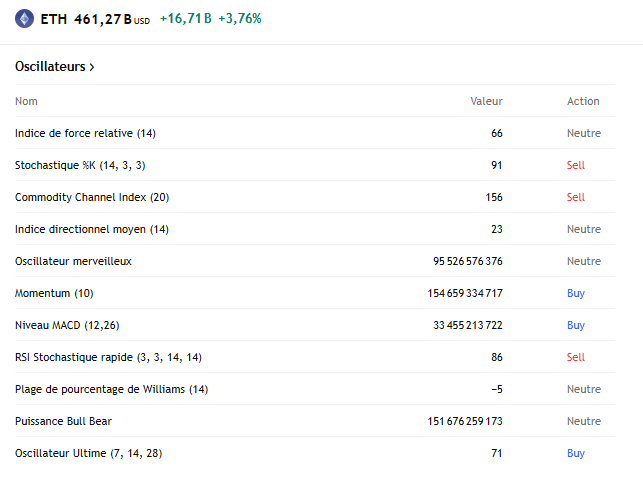Click the Ethereum logo icon

[x=23, y=18]
